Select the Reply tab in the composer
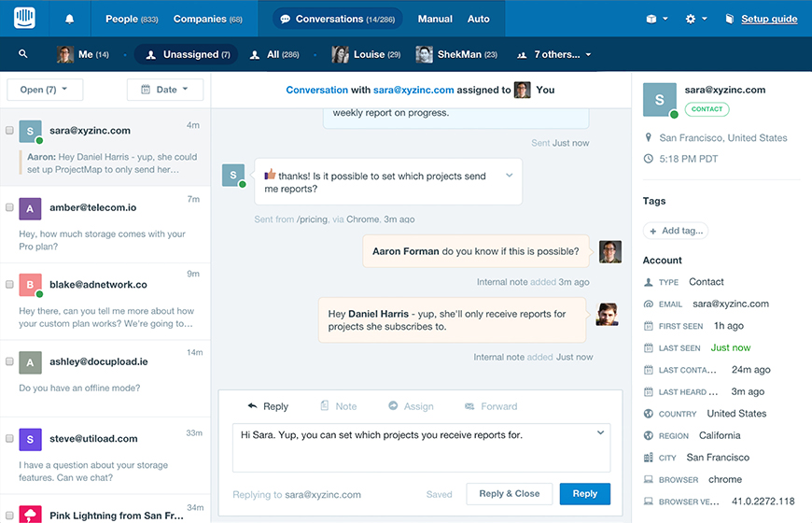The image size is (812, 523). click(x=268, y=406)
